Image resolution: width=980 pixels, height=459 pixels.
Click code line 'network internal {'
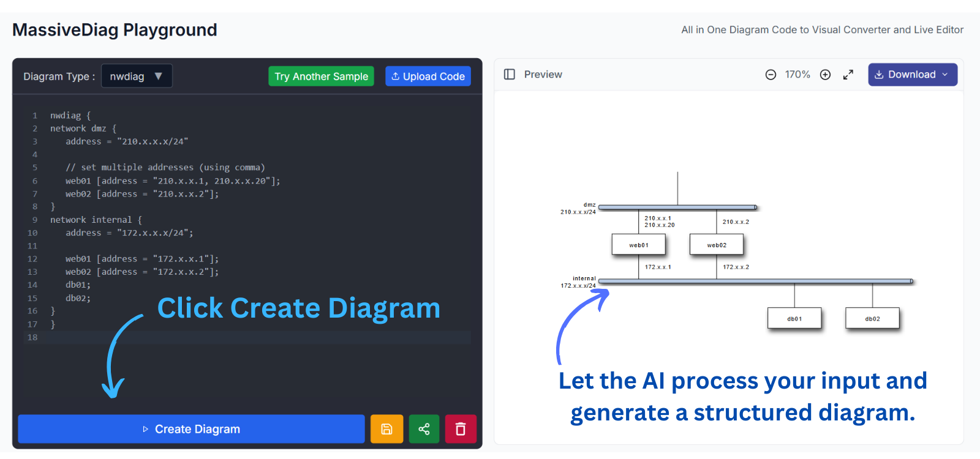tap(96, 220)
